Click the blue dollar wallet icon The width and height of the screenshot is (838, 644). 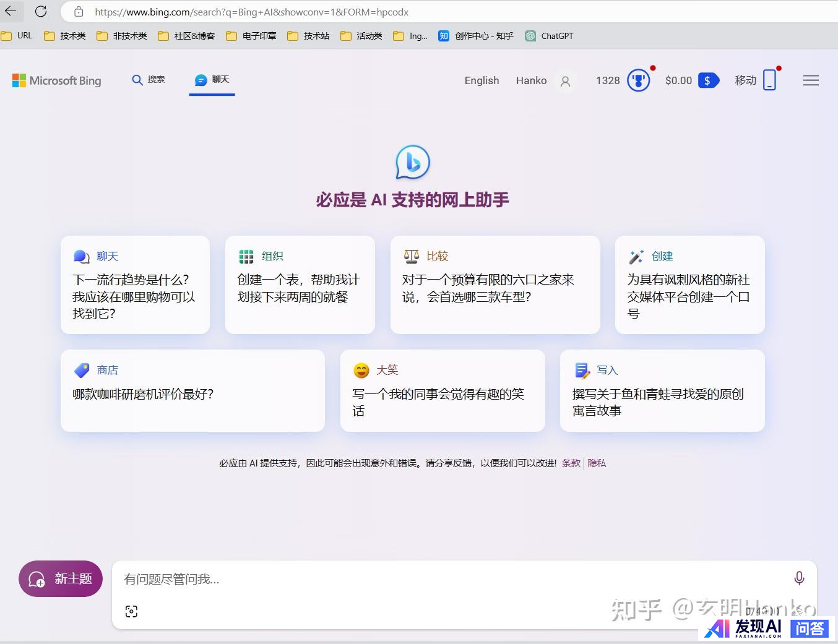[x=707, y=80]
